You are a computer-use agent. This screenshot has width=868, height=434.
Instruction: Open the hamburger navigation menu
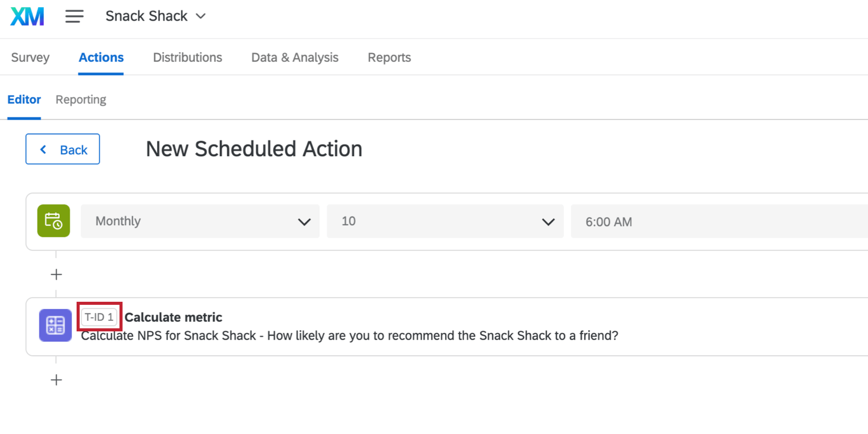[x=75, y=16]
